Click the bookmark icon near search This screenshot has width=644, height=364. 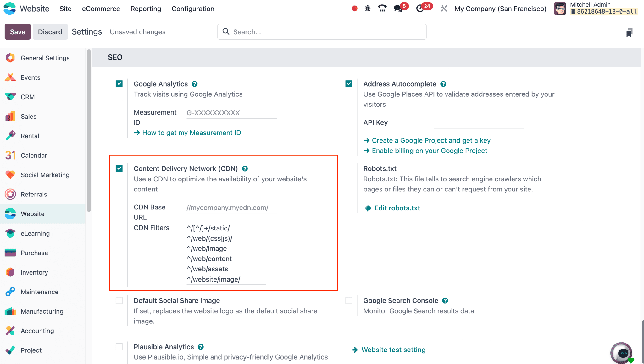pos(629,32)
